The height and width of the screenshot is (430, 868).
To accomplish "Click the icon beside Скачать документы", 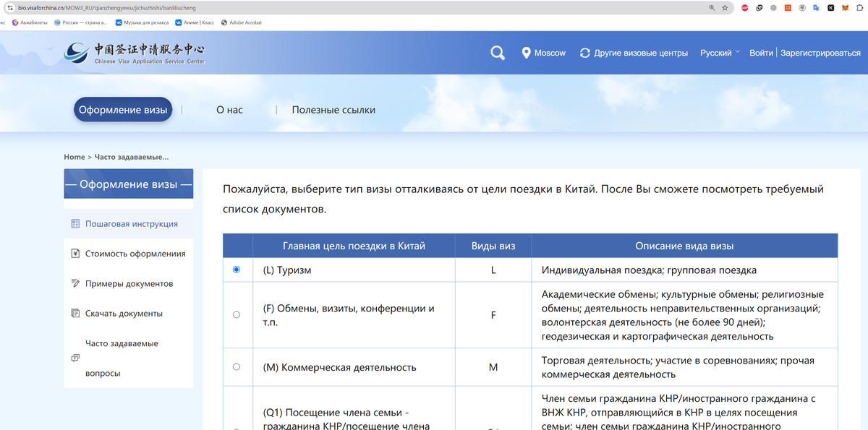I will [75, 314].
